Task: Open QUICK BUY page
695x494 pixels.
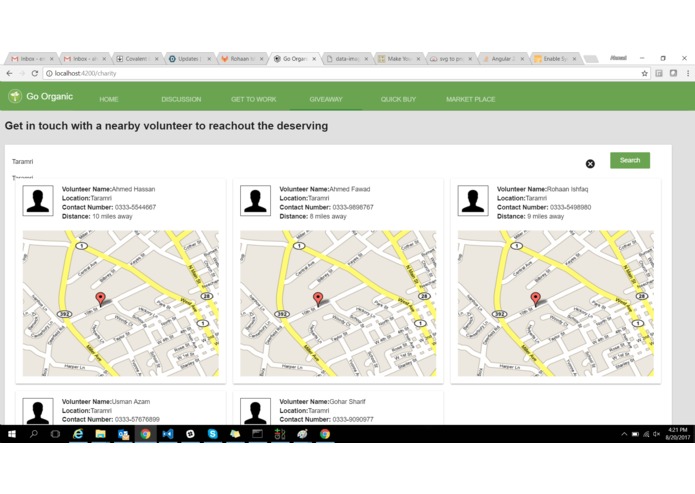Action: click(x=398, y=99)
